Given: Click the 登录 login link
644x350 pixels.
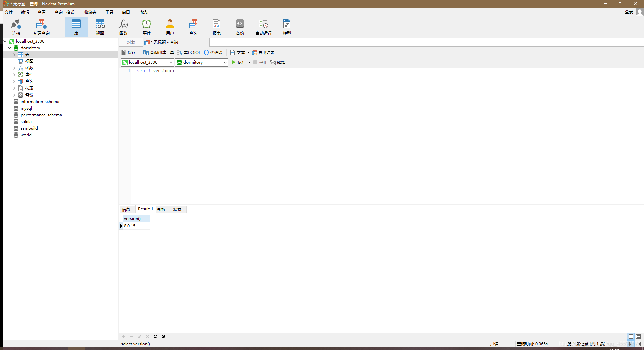Looking at the screenshot, I should pyautogui.click(x=629, y=12).
